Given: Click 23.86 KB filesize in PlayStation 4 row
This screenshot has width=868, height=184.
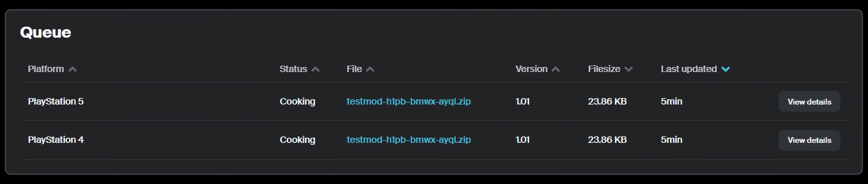Looking at the screenshot, I should click(x=607, y=140).
